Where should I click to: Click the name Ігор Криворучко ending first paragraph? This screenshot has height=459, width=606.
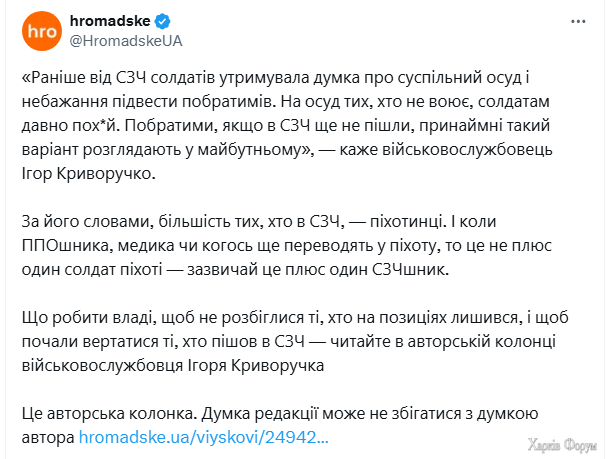[x=89, y=174]
